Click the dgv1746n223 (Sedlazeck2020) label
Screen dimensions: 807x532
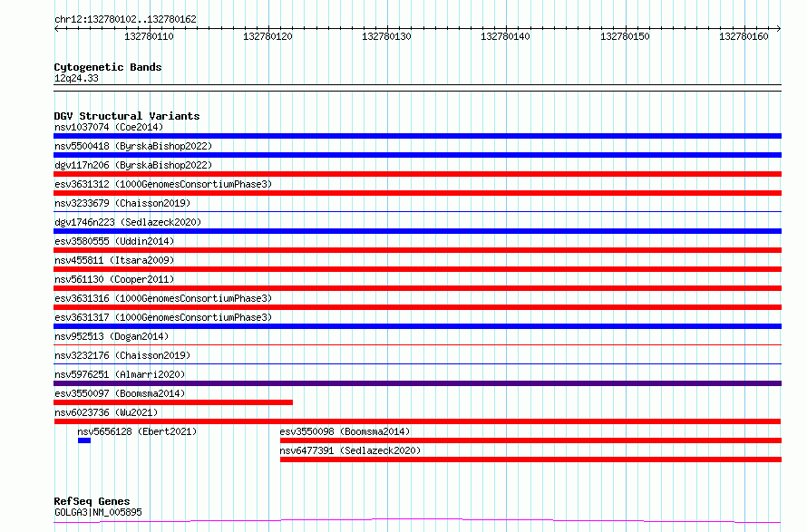[x=128, y=222]
